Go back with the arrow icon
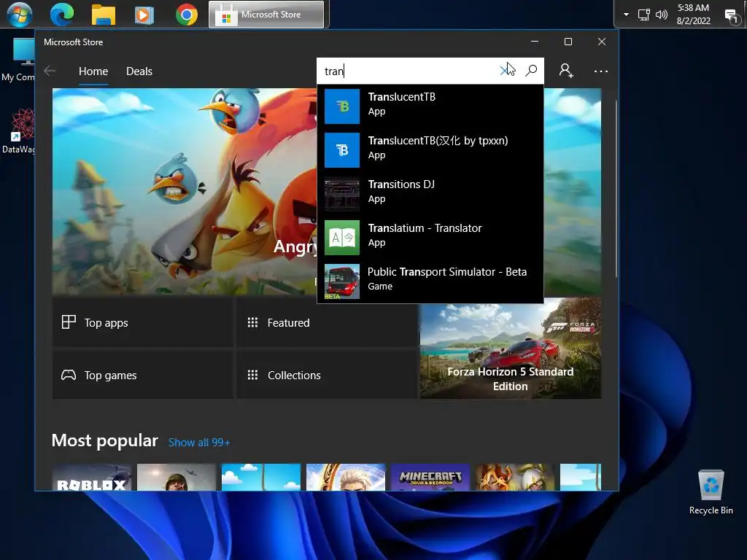 point(50,71)
